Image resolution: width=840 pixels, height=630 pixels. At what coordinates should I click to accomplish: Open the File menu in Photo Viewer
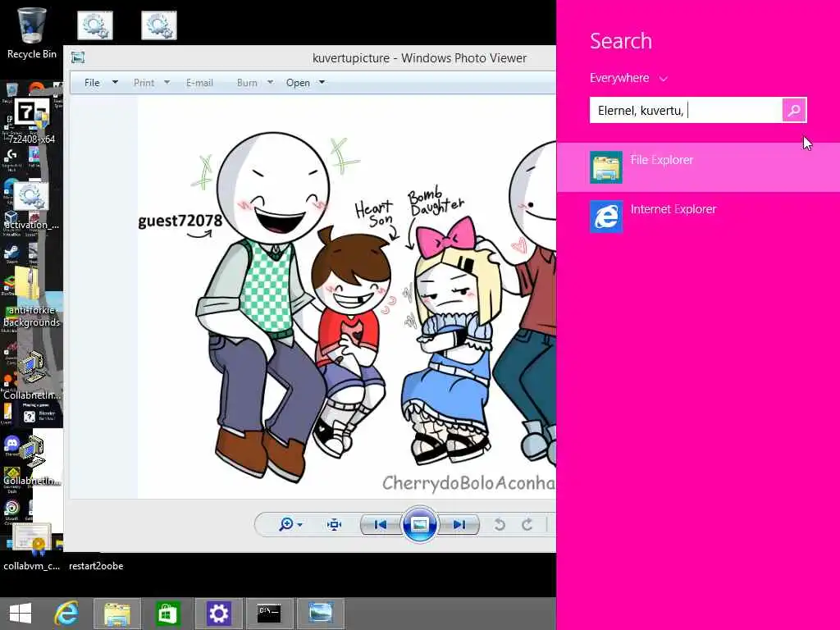[x=92, y=83]
